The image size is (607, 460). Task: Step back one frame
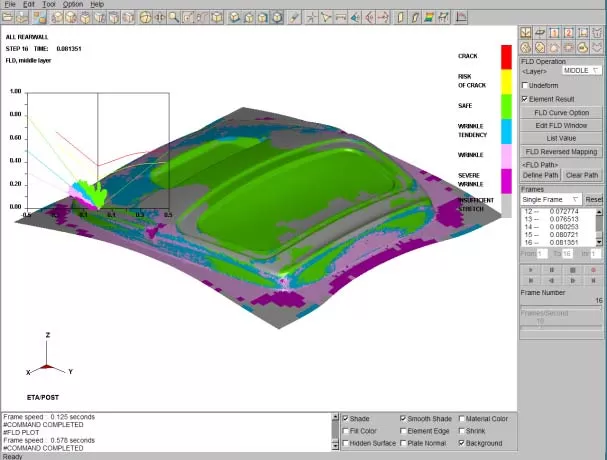[x=552, y=280]
